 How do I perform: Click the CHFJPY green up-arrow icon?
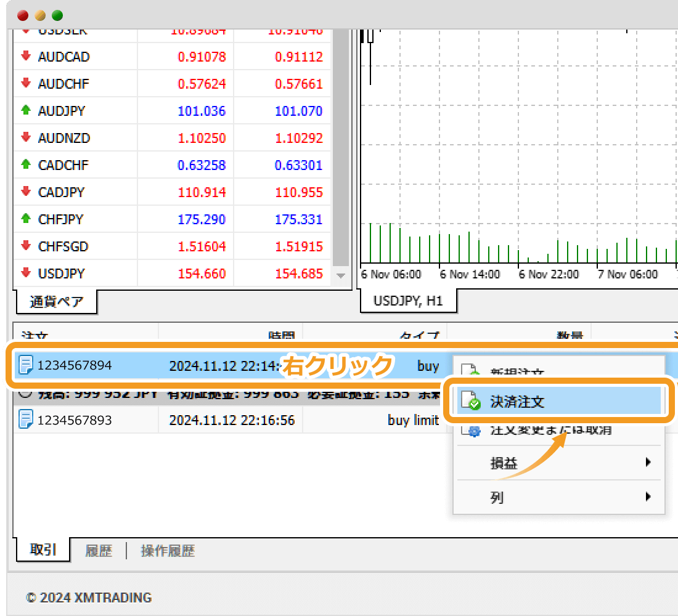(x=26, y=219)
